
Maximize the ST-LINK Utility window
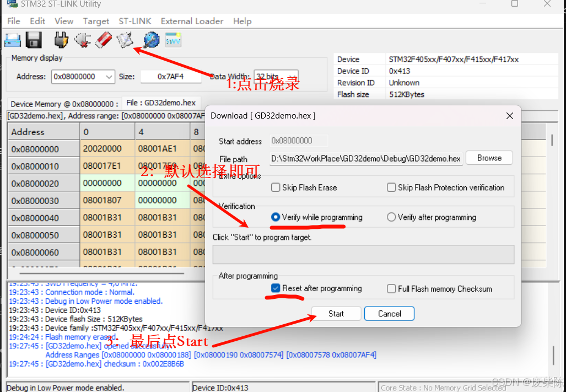515,4
